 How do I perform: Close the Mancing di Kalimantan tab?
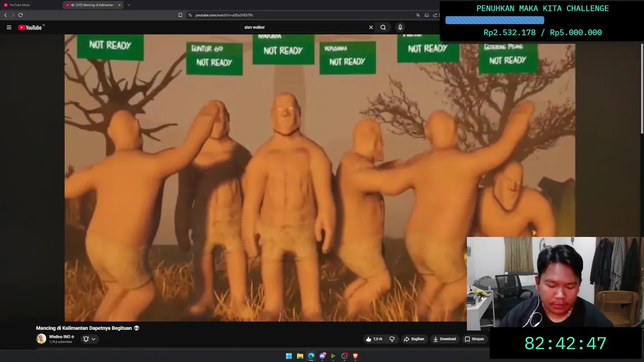tap(119, 5)
